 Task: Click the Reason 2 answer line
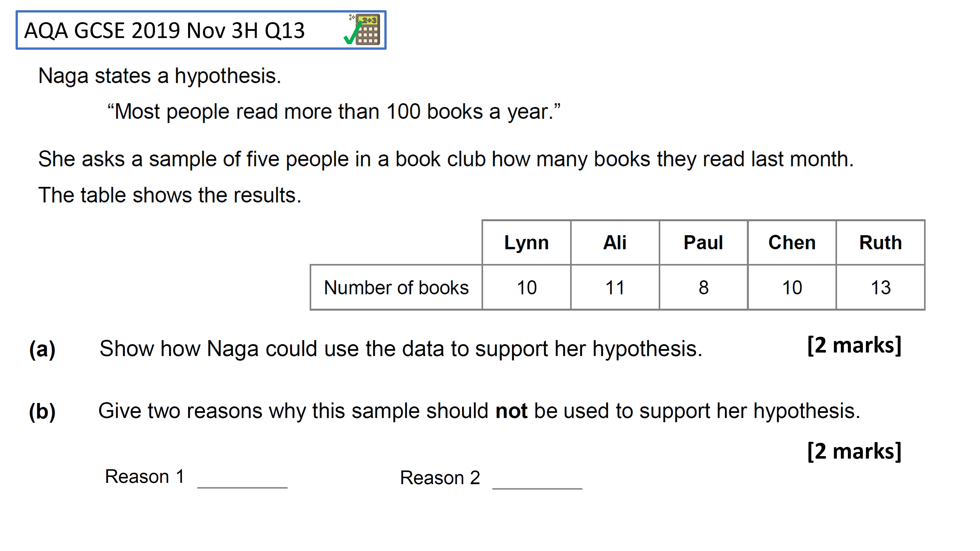pos(537,488)
